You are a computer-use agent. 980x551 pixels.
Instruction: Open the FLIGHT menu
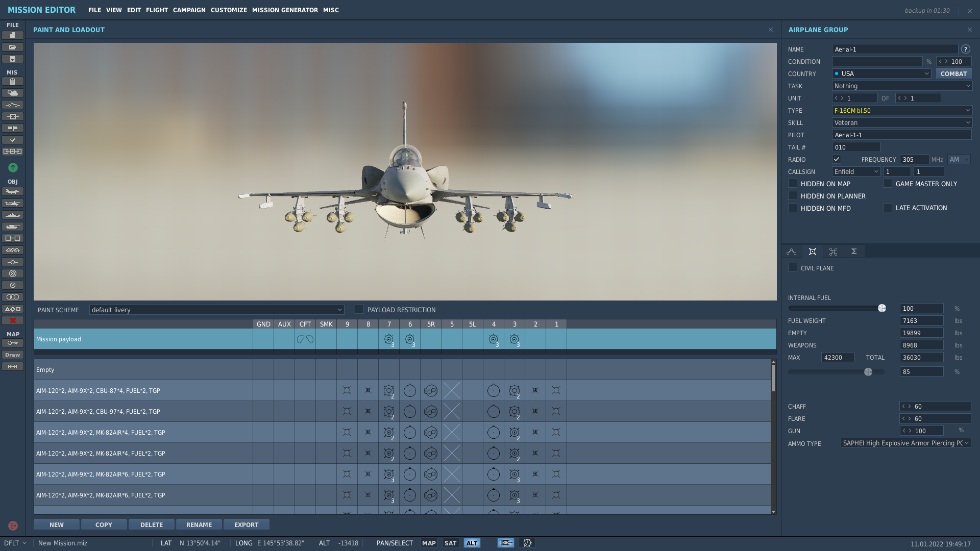tap(157, 10)
